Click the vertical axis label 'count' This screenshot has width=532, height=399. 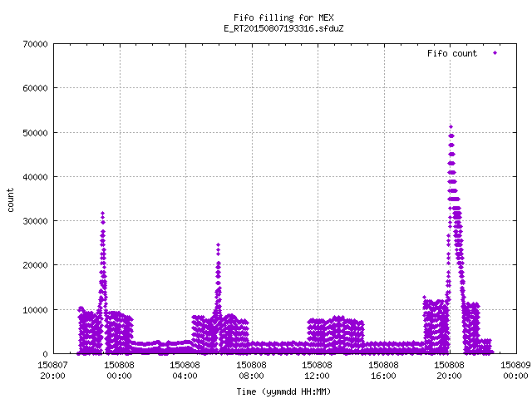pos(10,200)
